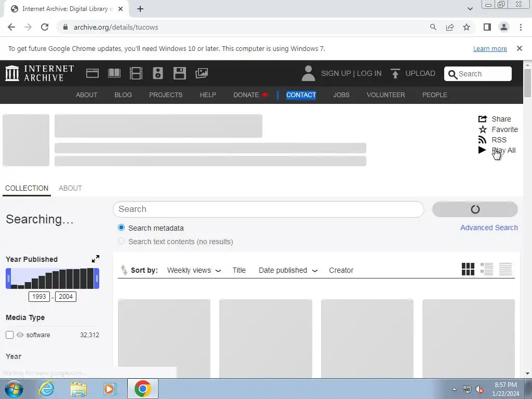Click the RSS feed icon
Viewport: 532px width, 399px height.
point(483,139)
